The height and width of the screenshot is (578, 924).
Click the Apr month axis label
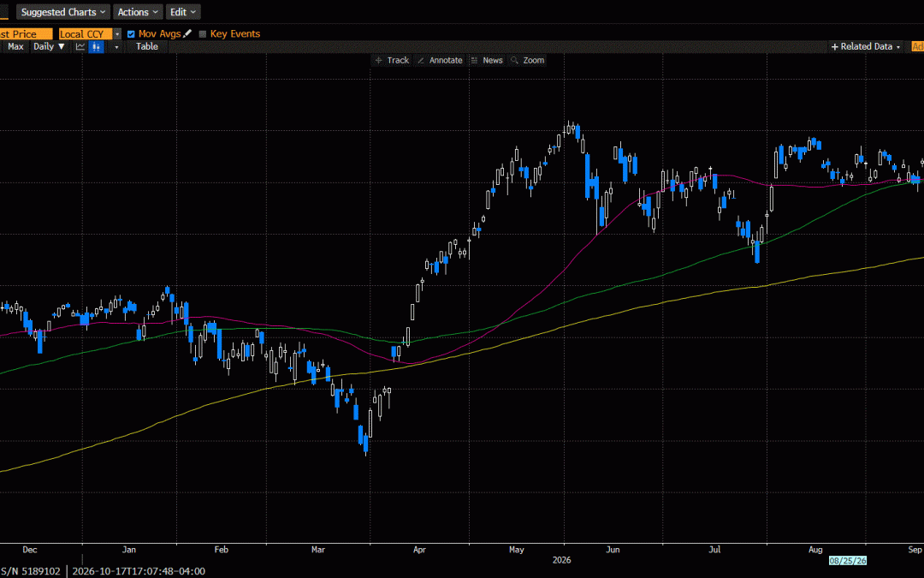[419, 550]
